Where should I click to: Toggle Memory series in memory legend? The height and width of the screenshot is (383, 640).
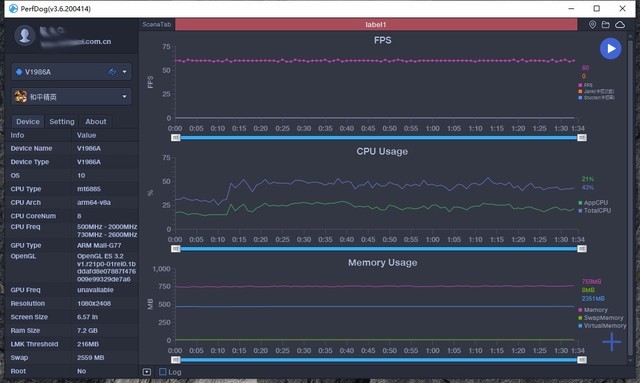point(593,310)
